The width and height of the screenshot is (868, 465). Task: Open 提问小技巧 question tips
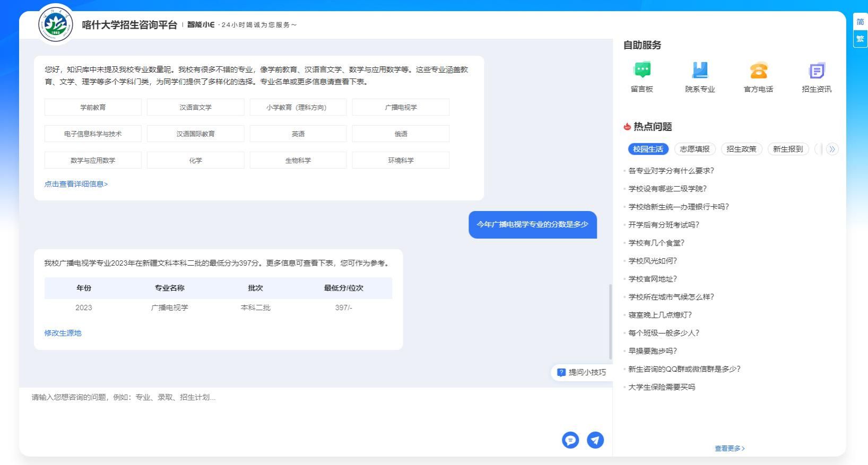[581, 372]
